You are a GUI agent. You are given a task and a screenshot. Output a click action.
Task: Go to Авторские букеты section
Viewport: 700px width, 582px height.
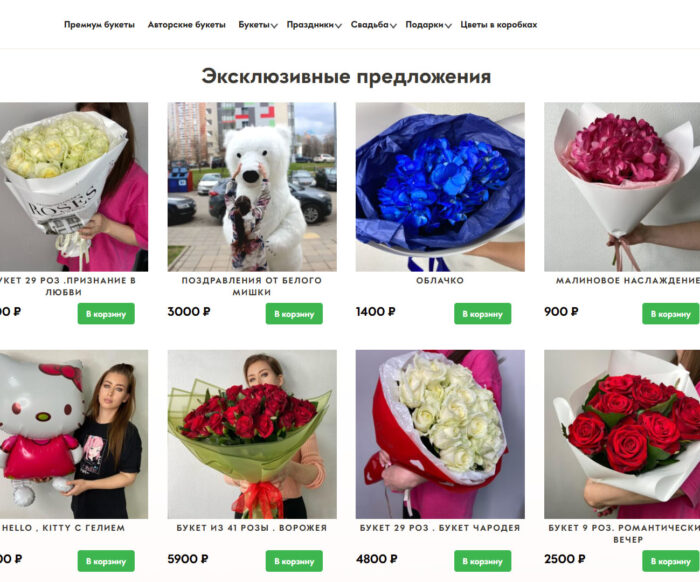[x=187, y=25]
